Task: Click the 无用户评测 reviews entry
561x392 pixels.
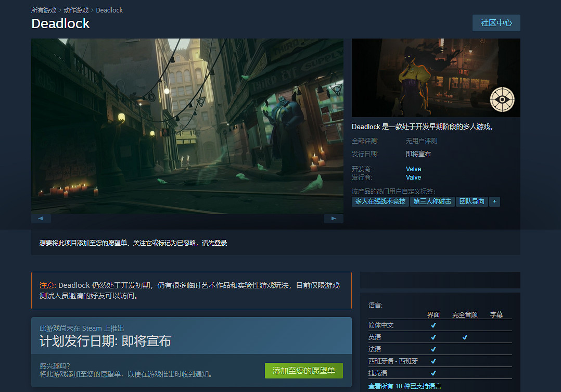Action: (x=422, y=140)
